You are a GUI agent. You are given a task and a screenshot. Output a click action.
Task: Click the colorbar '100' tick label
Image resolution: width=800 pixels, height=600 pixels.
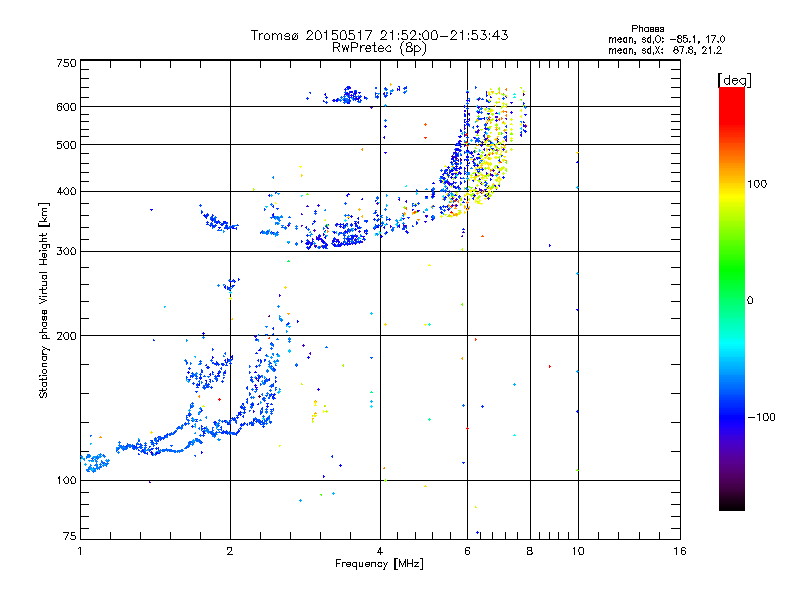coord(757,184)
